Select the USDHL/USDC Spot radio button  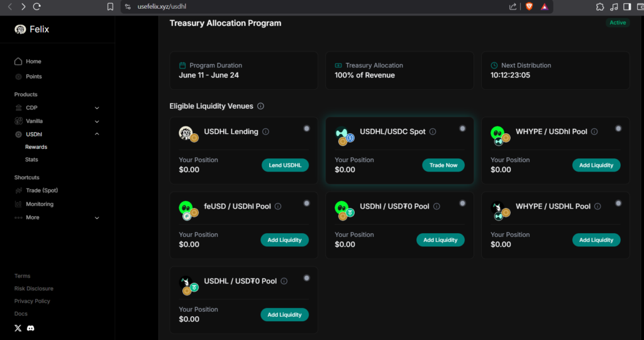[462, 128]
